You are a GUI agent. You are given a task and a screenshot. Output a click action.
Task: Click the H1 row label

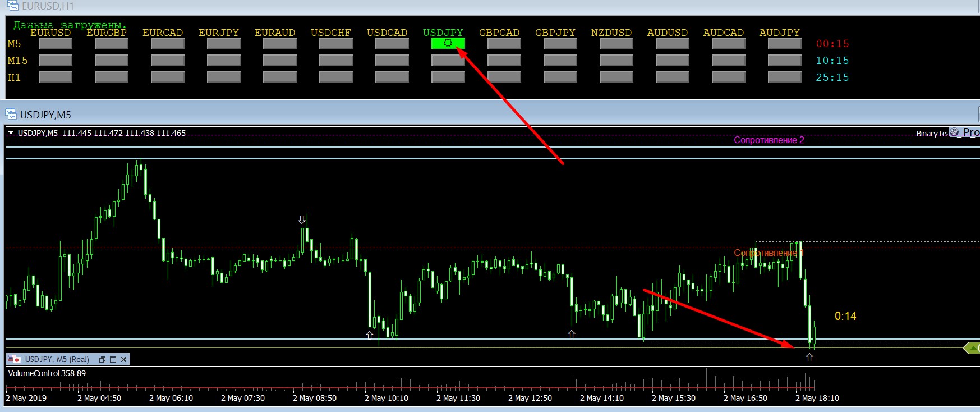pyautogui.click(x=15, y=77)
